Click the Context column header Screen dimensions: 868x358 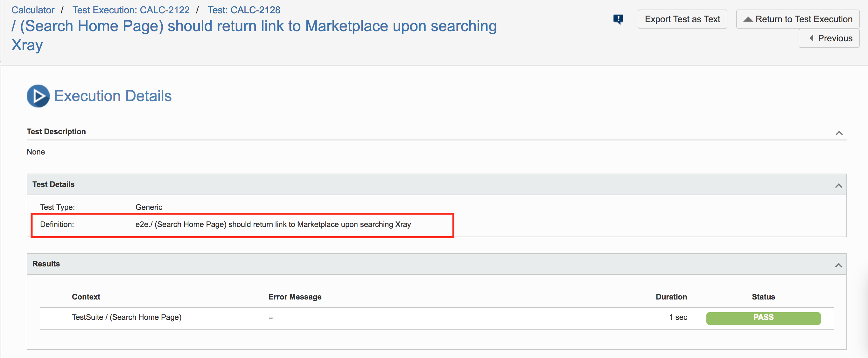(86, 297)
